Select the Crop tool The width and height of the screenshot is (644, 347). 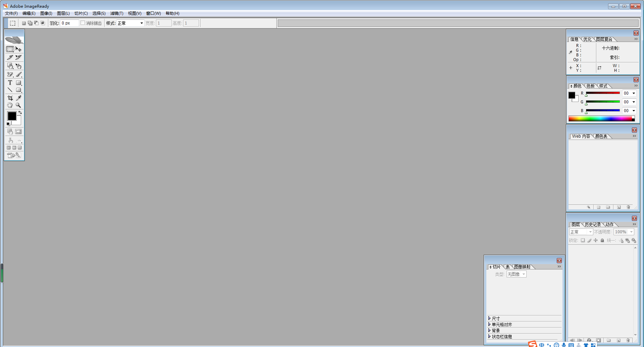pyautogui.click(x=10, y=98)
